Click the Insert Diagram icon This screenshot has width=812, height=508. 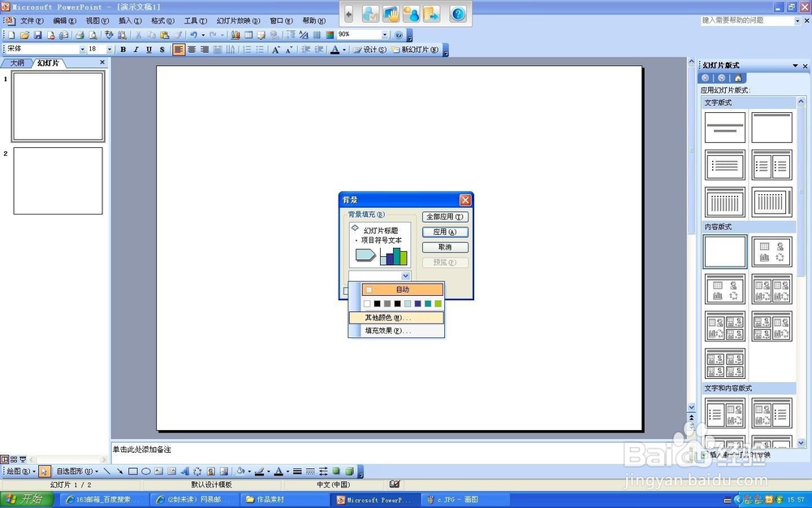pyautogui.click(x=198, y=471)
